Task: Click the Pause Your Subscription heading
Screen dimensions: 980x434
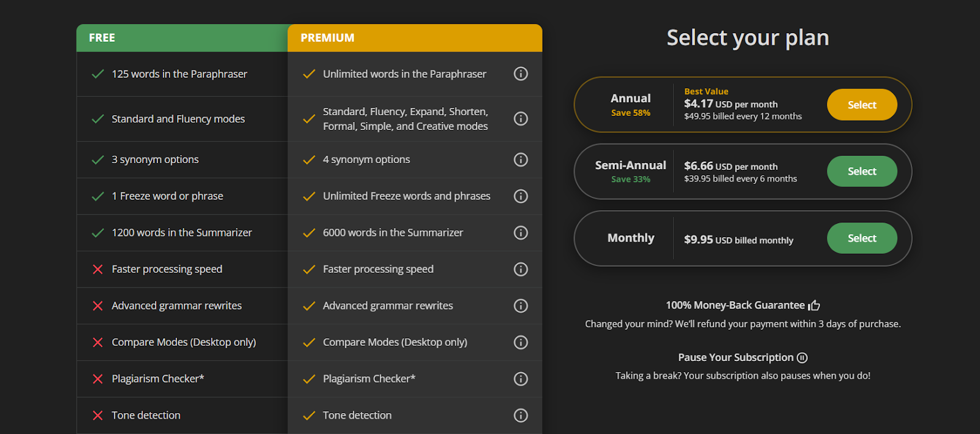Action: point(736,357)
